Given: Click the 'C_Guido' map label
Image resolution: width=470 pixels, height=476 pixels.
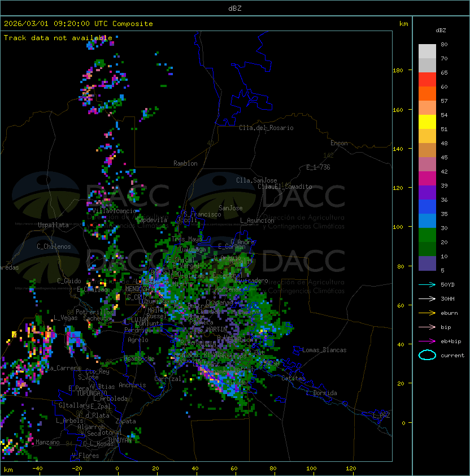Looking at the screenshot, I should (x=69, y=281).
